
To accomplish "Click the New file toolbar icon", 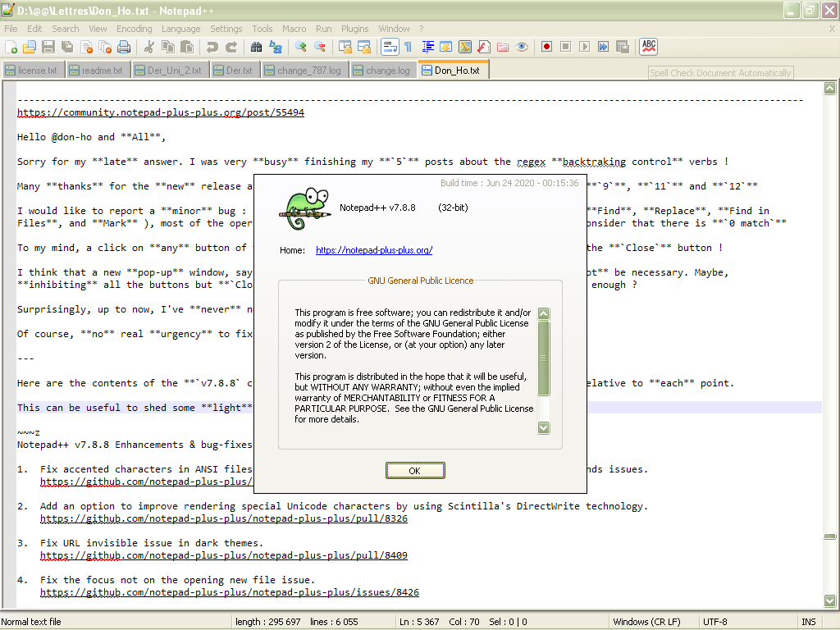I will (11, 47).
